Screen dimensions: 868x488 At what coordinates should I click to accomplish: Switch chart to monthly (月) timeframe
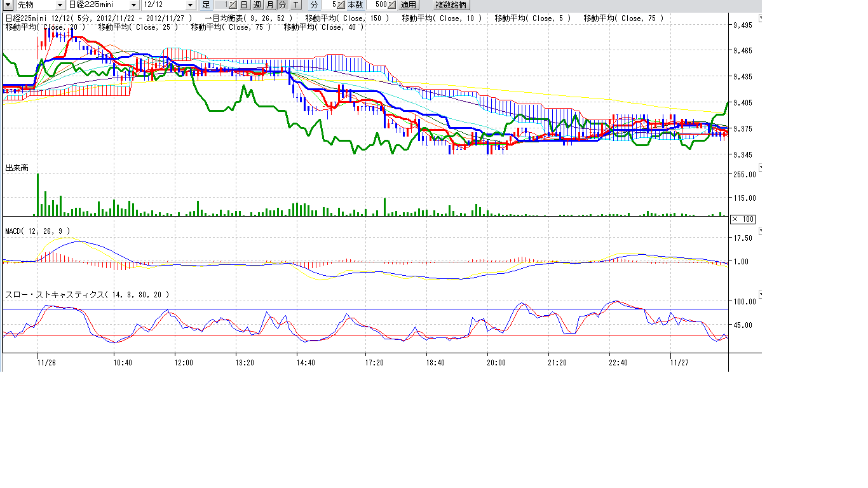pyautogui.click(x=270, y=5)
